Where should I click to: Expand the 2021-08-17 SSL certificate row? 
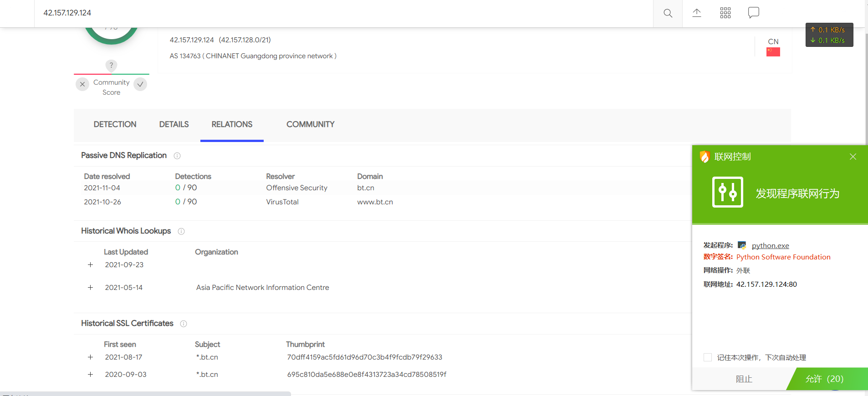[x=90, y=357]
